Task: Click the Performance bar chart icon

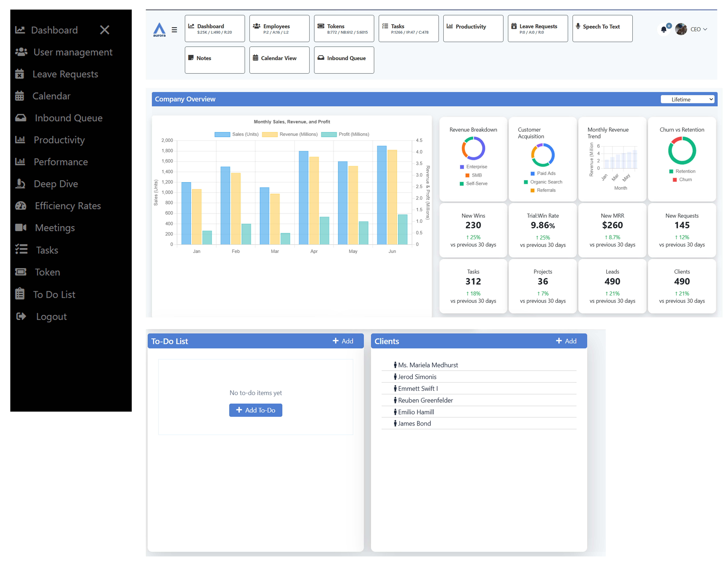Action: coord(20,162)
